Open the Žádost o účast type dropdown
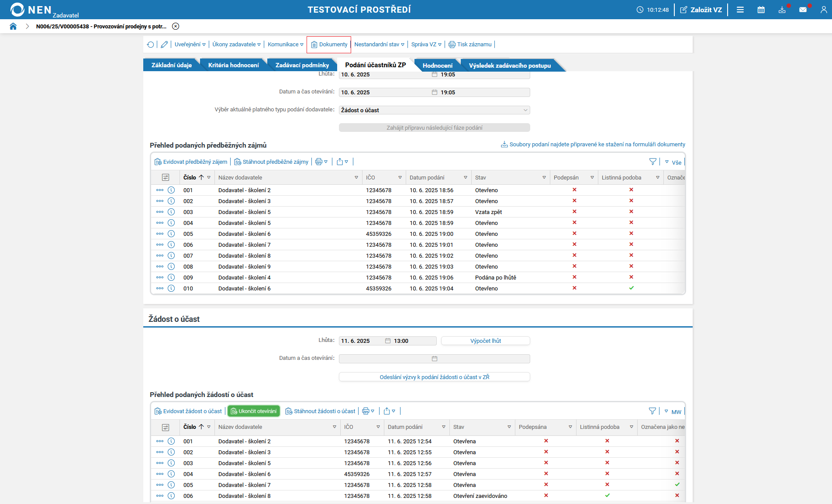Image resolution: width=832 pixels, height=504 pixels. click(434, 110)
